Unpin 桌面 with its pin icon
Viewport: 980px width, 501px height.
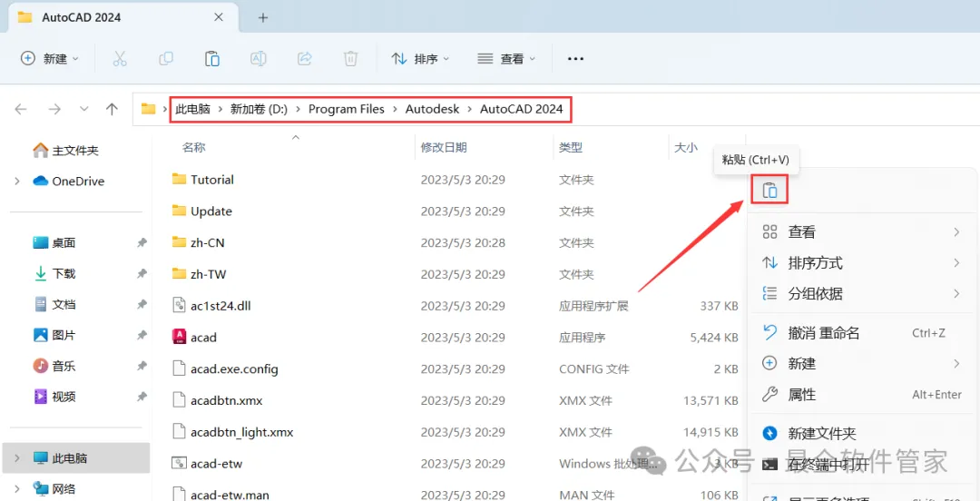(142, 242)
